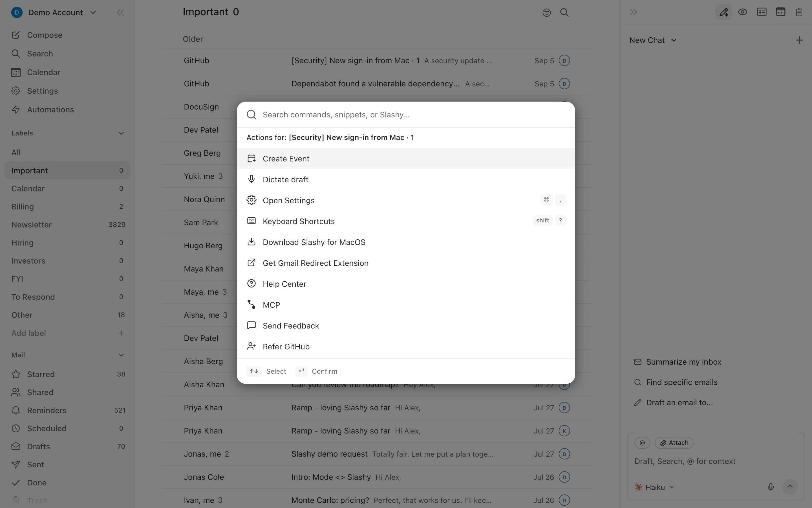Open the clipboard panel icon at top right
The width and height of the screenshot is (812, 508).
coord(799,12)
